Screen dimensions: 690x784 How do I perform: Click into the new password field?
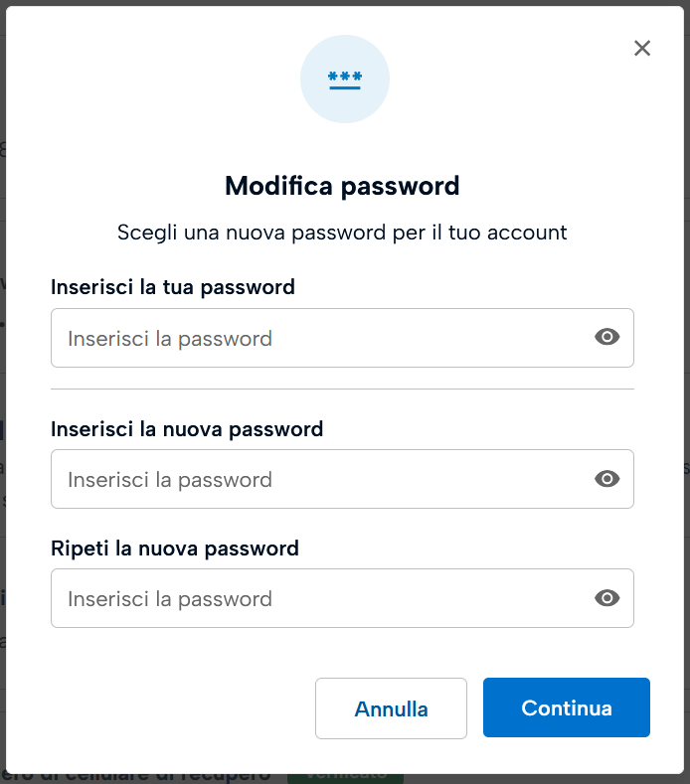[318, 479]
